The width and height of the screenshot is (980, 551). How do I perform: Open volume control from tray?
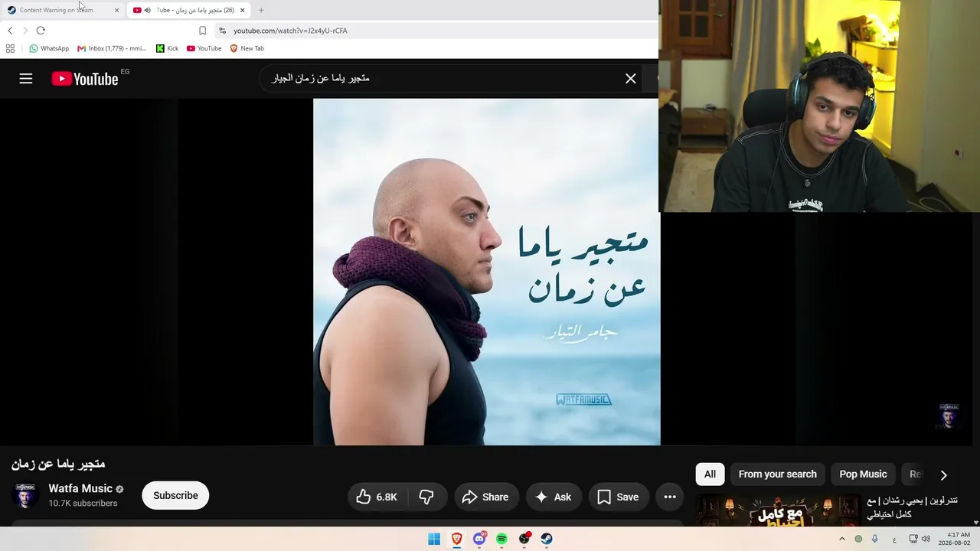click(x=926, y=539)
